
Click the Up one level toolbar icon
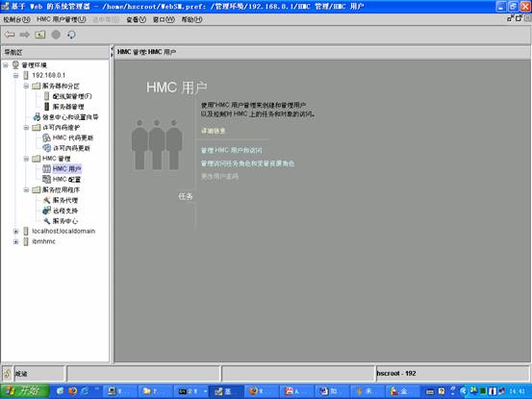(x=40, y=35)
